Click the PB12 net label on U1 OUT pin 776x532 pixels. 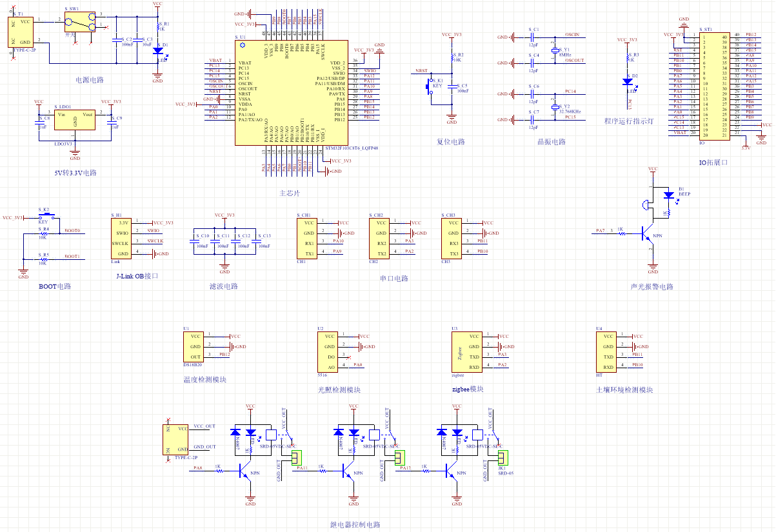click(224, 355)
